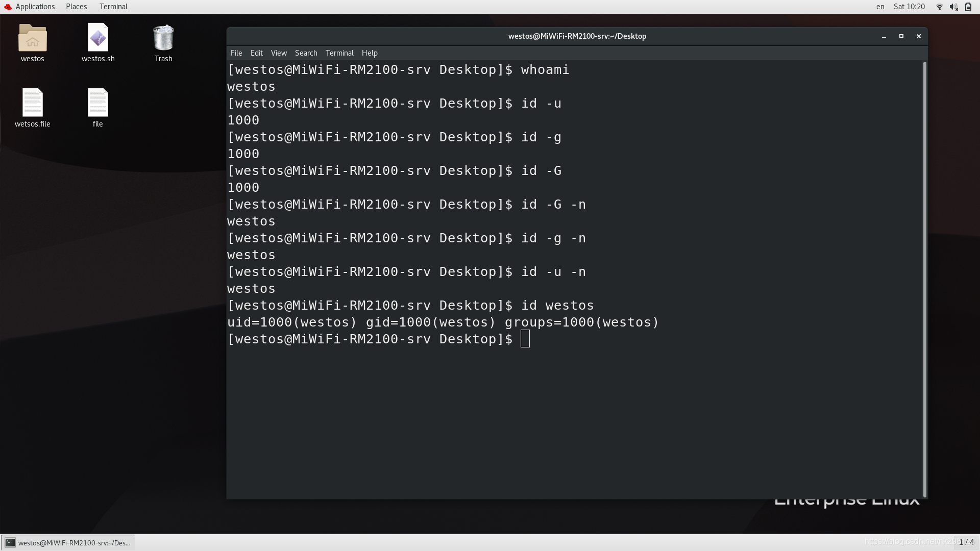The image size is (980, 551).
Task: Open the Search menu in terminal
Action: click(x=306, y=53)
